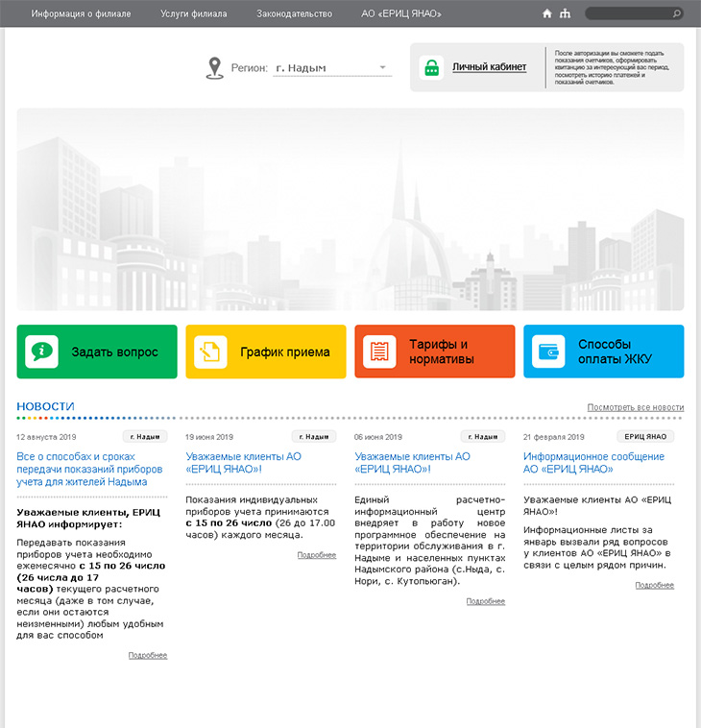Open the news about Все о способах и сроках
The height and width of the screenshot is (728, 701).
89,470
